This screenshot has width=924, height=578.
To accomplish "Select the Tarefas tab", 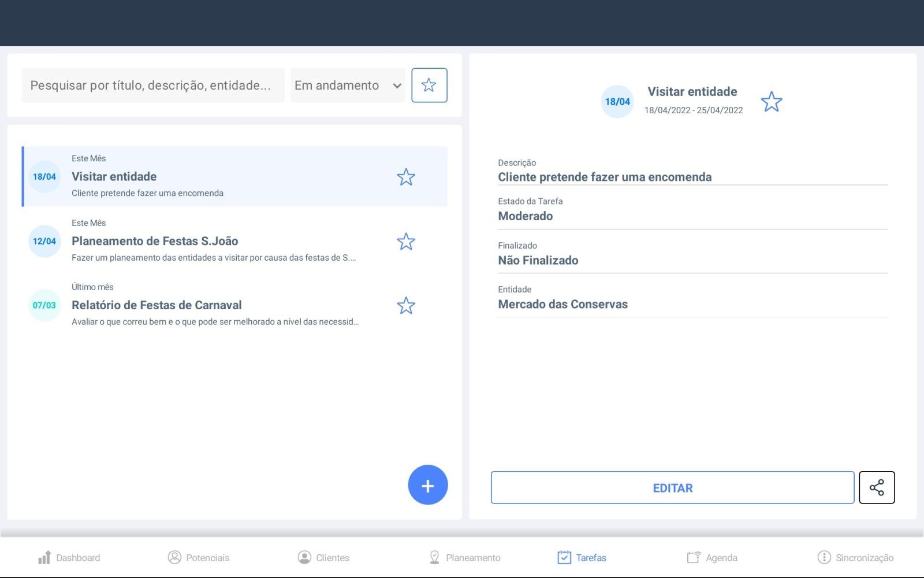I will (582, 557).
